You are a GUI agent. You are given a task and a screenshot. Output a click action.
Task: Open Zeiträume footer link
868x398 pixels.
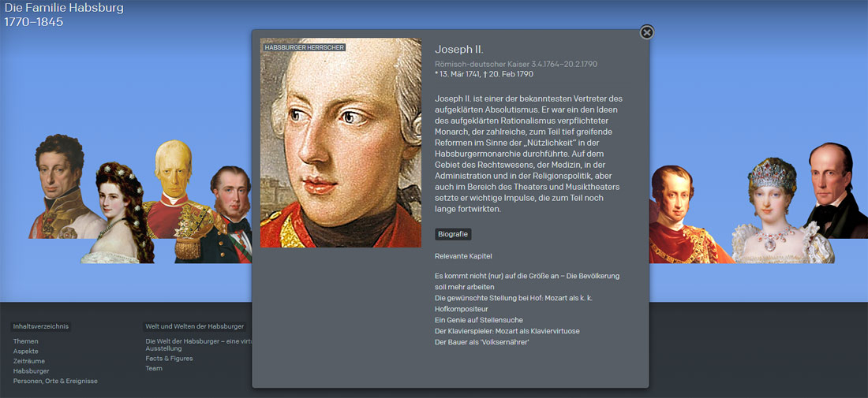29,361
